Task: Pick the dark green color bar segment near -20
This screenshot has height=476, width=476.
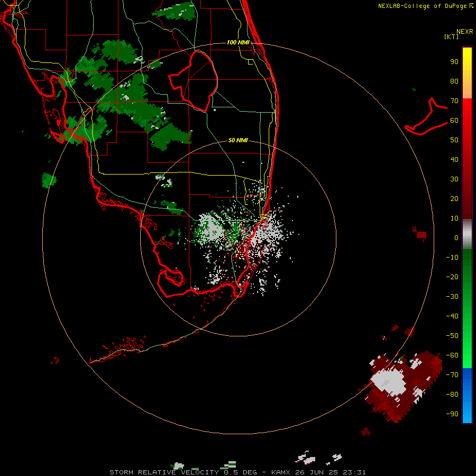Action: click(x=467, y=274)
